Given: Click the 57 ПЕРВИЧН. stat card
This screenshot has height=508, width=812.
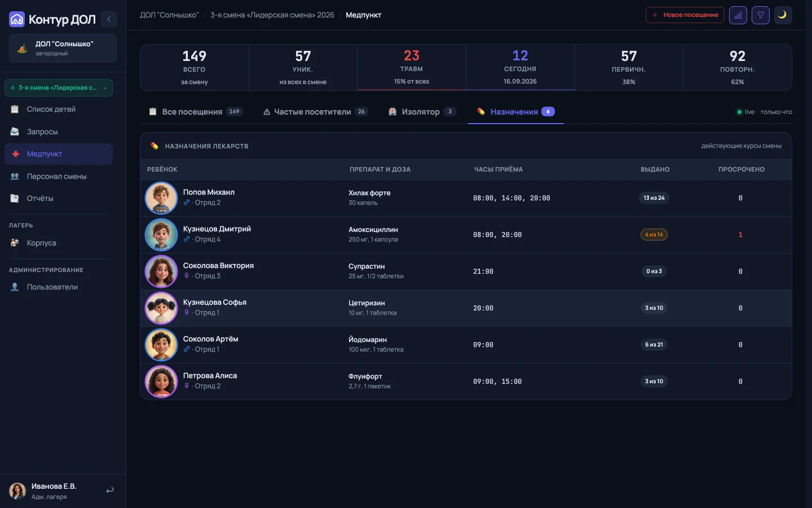Looking at the screenshot, I should pyautogui.click(x=629, y=68).
